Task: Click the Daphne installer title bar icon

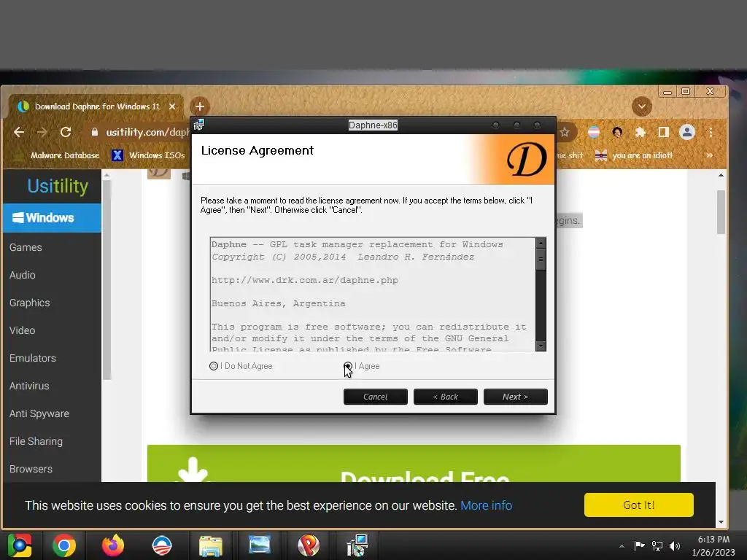Action: click(198, 125)
